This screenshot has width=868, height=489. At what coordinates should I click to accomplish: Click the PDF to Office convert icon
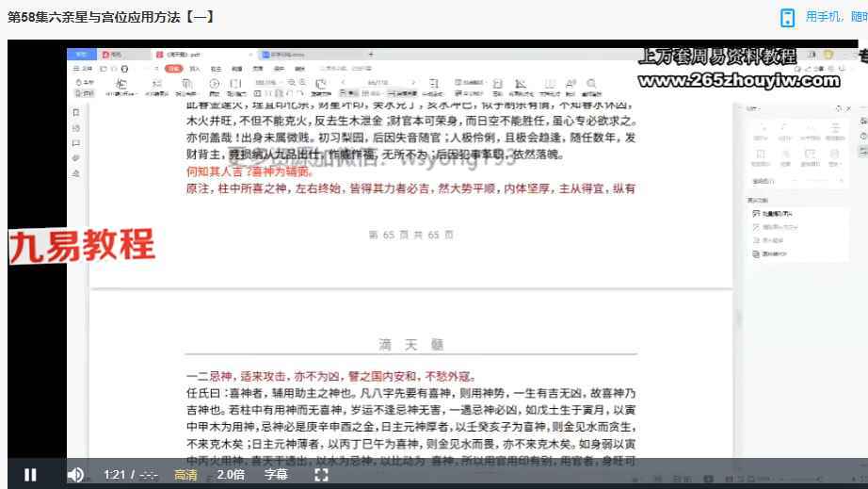click(x=121, y=86)
